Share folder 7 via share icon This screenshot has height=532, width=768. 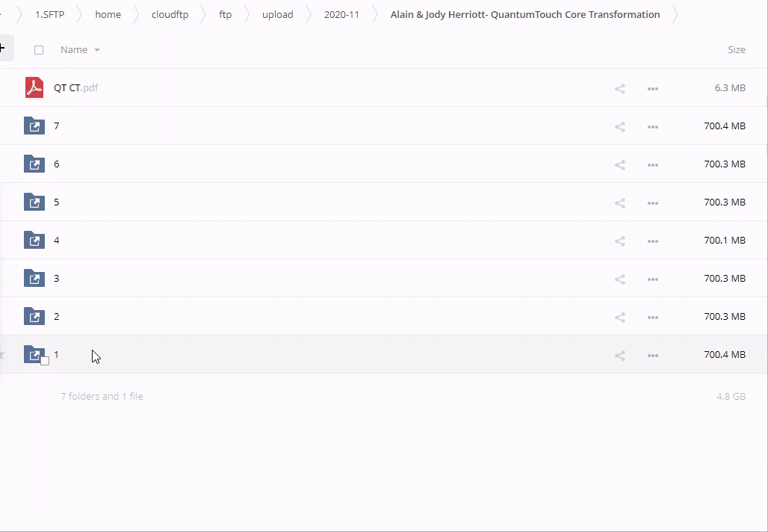click(x=619, y=127)
